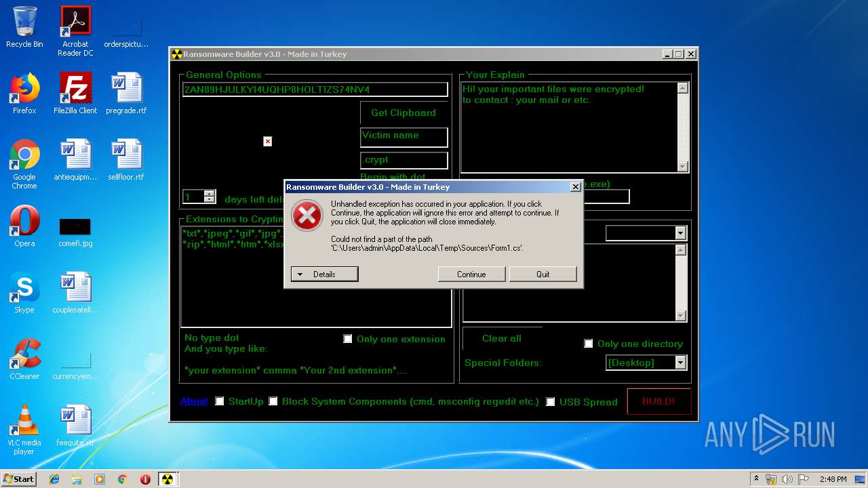Open the Start menu
Screen dimensions: 868x488
point(19,479)
